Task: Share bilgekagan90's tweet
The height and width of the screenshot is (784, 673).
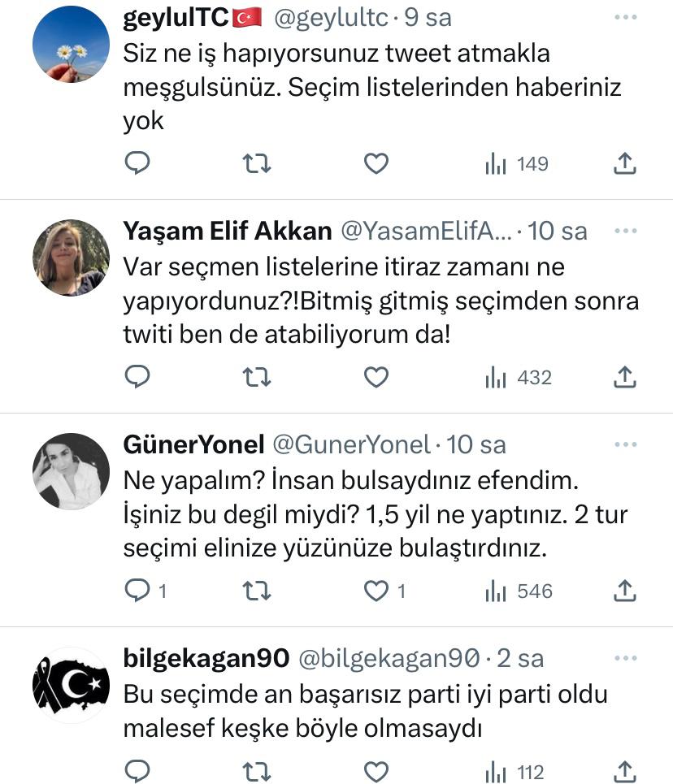Action: point(623,771)
